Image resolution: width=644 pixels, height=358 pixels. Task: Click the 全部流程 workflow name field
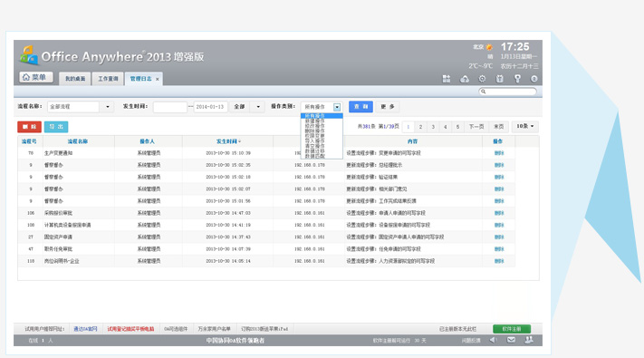click(73, 106)
